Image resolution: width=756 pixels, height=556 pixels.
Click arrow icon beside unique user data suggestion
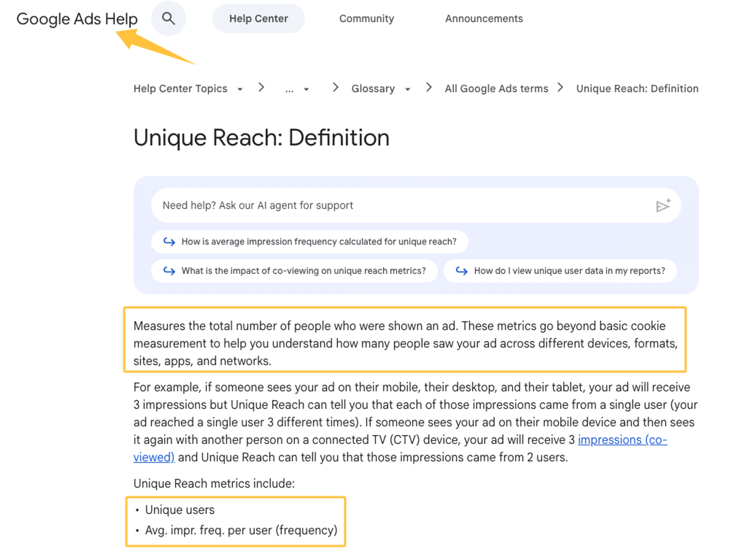coord(462,270)
